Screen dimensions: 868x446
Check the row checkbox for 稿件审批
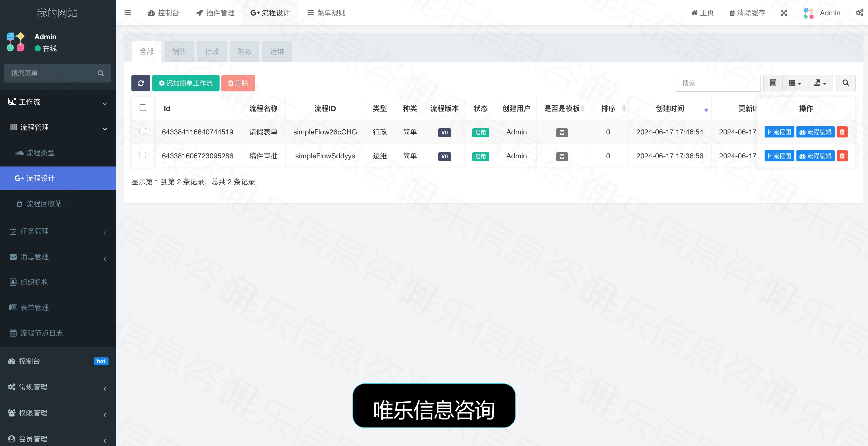coord(143,155)
